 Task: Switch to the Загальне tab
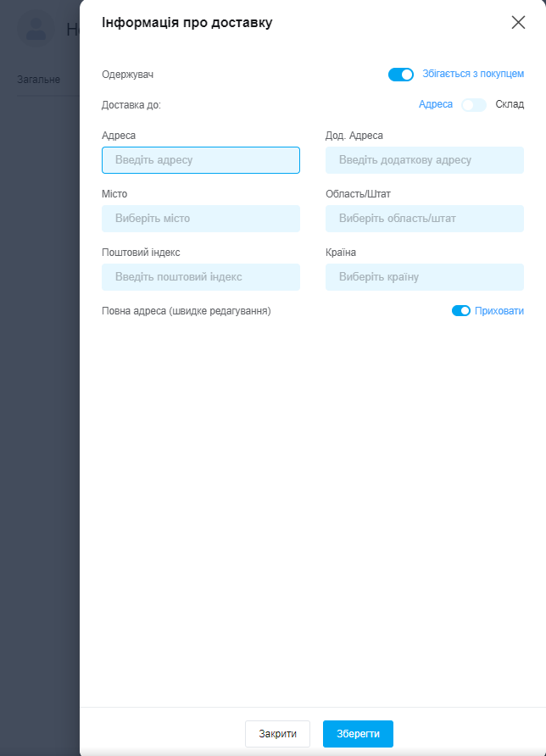39,80
